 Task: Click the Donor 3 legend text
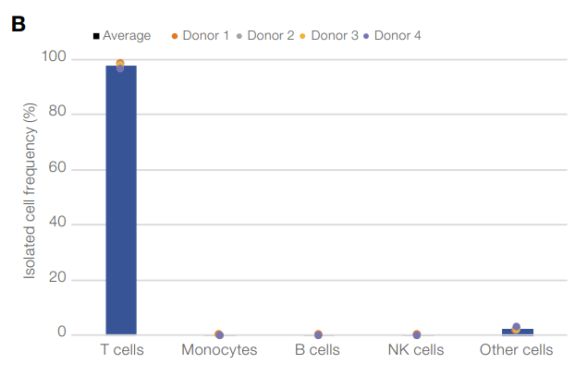tap(334, 36)
